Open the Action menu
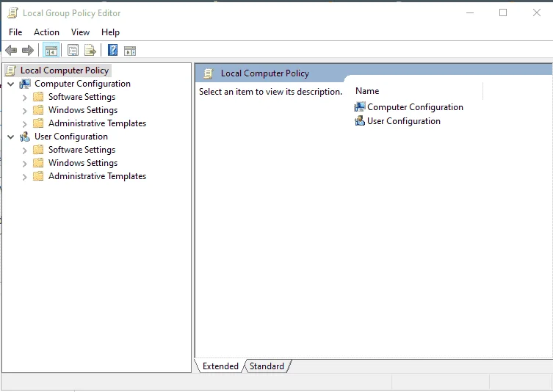The width and height of the screenshot is (553, 392). pyautogui.click(x=46, y=32)
